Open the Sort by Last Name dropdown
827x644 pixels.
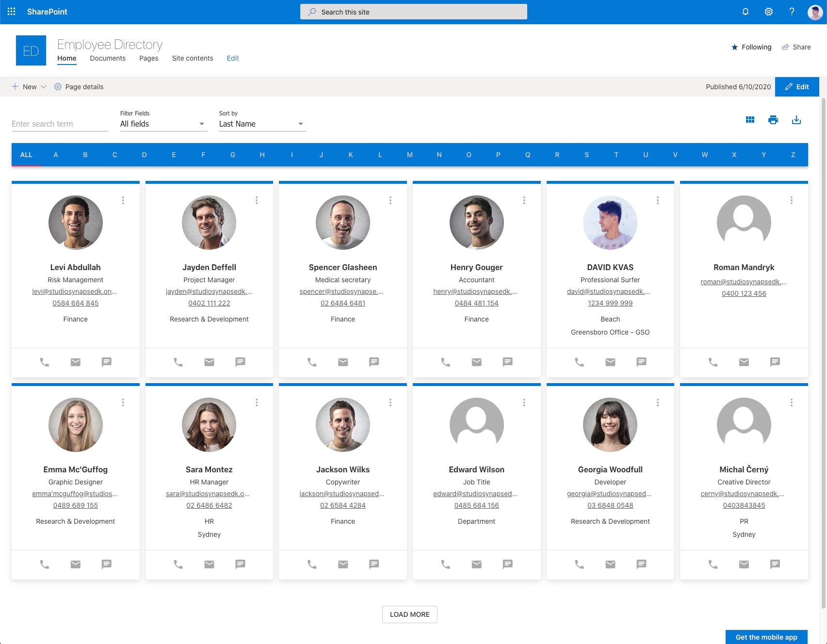(262, 124)
